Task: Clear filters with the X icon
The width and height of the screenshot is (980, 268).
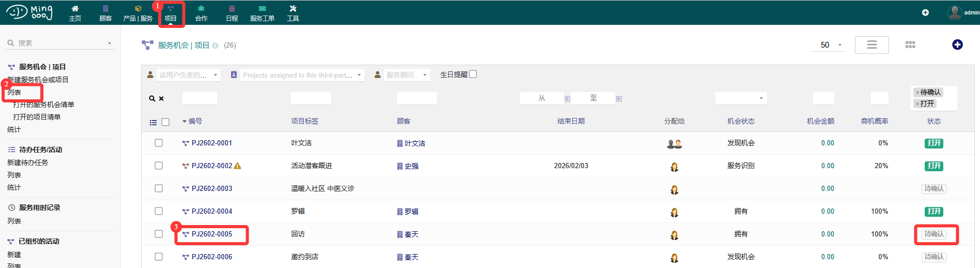Action: (x=161, y=98)
